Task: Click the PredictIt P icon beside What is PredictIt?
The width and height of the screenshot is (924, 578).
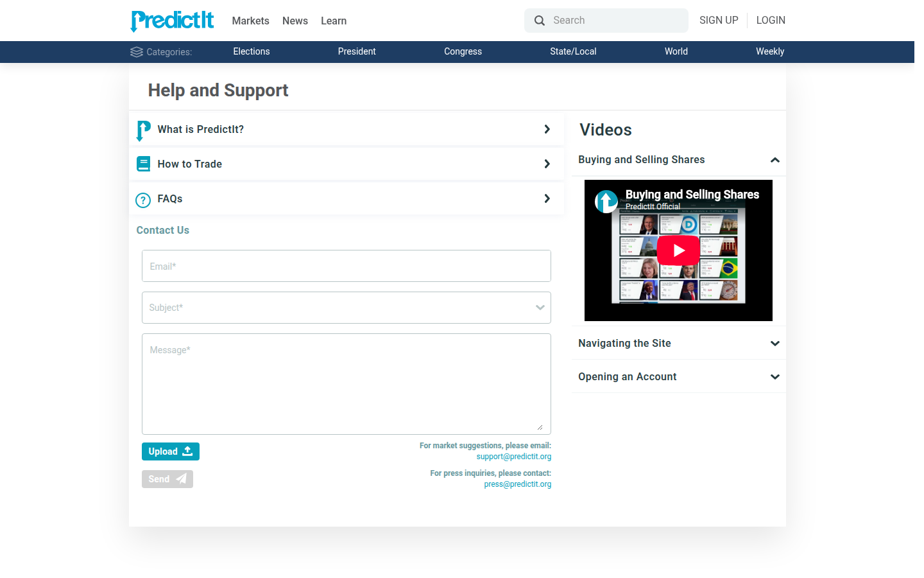Action: pyautogui.click(x=144, y=130)
